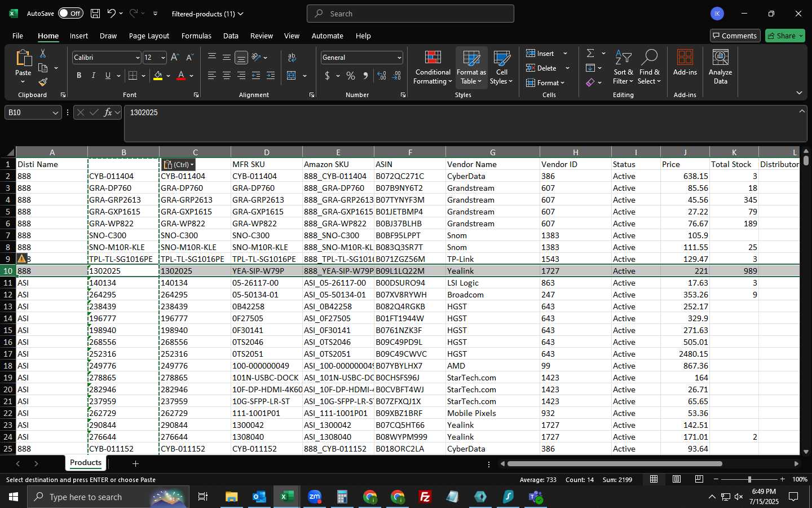Click the AutoSum sigma icon

click(x=590, y=53)
